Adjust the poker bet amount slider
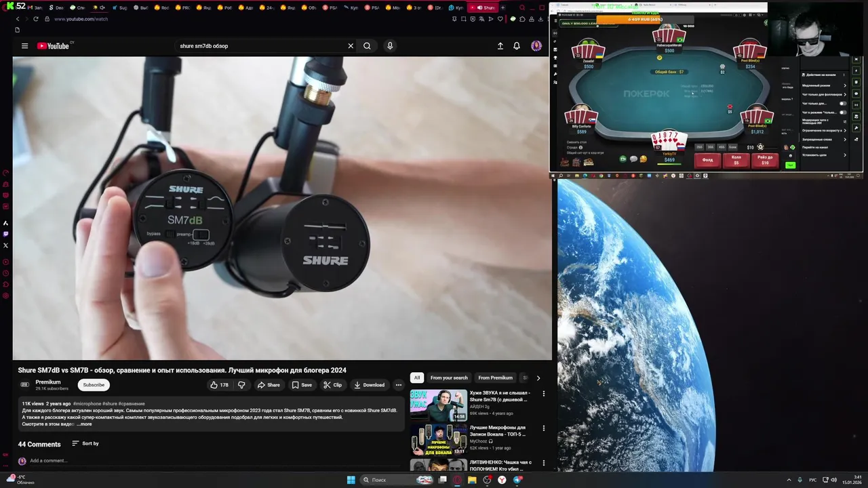The height and width of the screenshot is (488, 868). (760, 147)
